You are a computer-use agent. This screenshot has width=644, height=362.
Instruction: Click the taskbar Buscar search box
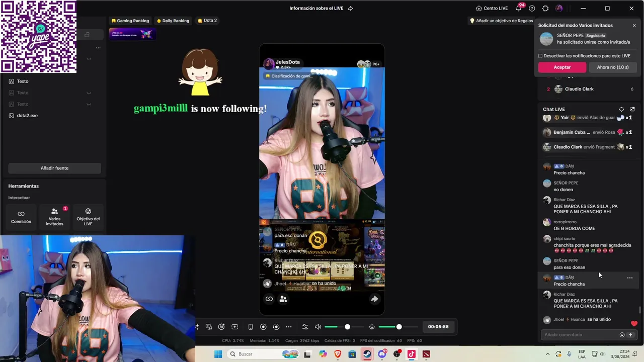pos(263,354)
